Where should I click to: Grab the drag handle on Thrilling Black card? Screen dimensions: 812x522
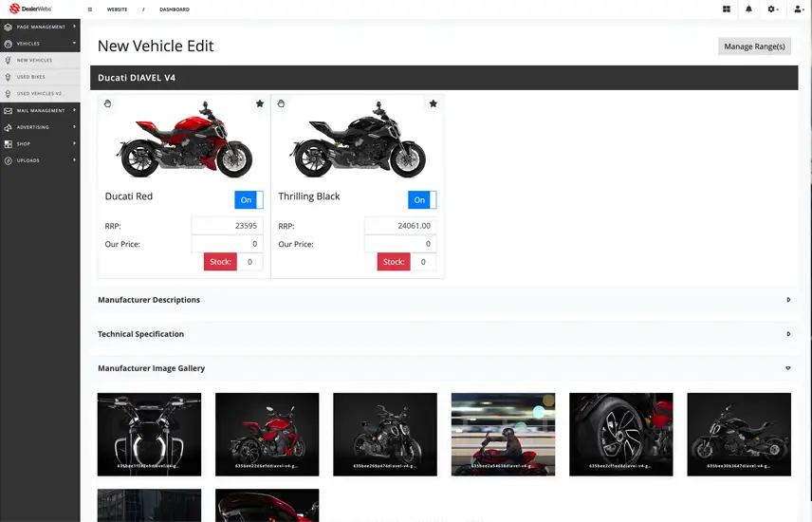[281, 103]
